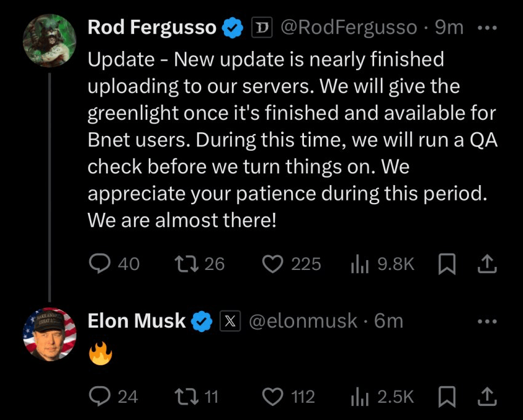Repost Rod Fergusso's tweet
The width and height of the screenshot is (523, 420).
(184, 264)
